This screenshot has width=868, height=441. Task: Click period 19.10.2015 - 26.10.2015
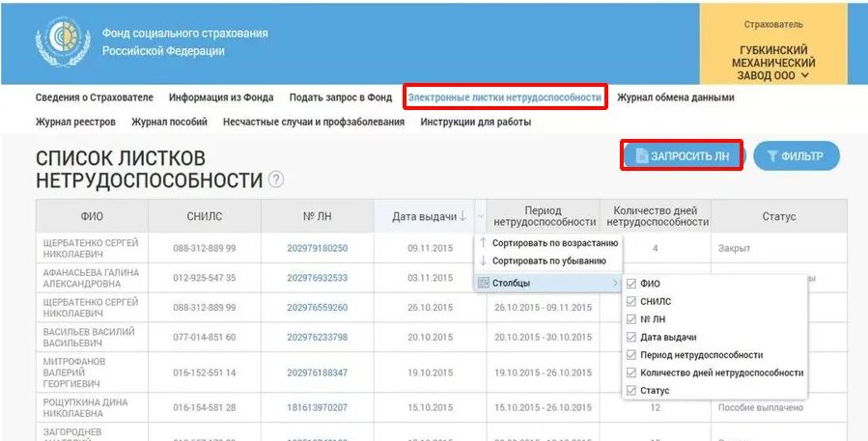[x=543, y=372]
